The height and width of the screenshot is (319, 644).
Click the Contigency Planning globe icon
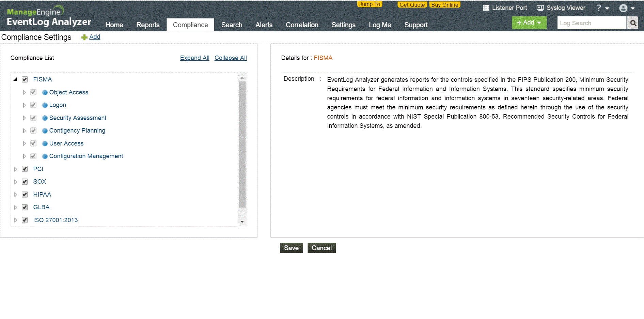coord(45,131)
